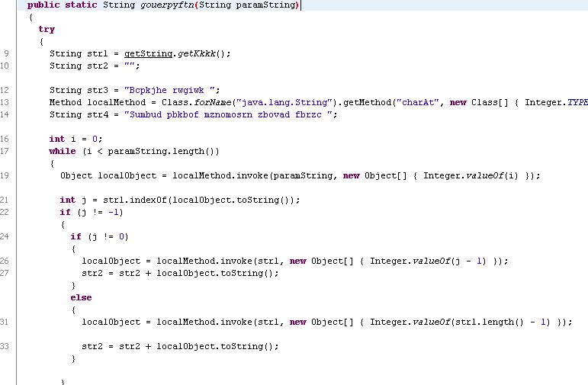The image size is (588, 385).
Task: Click line number 27 in gutter
Action: pyautogui.click(x=5, y=273)
